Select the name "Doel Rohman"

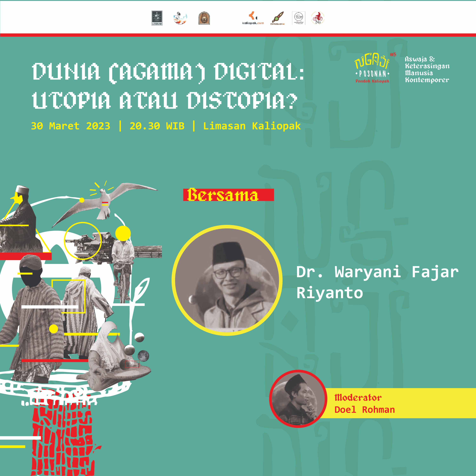[365, 410]
